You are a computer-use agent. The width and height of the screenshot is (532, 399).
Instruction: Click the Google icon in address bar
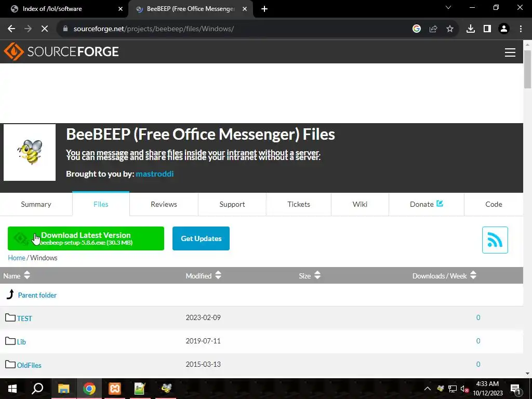(x=417, y=29)
